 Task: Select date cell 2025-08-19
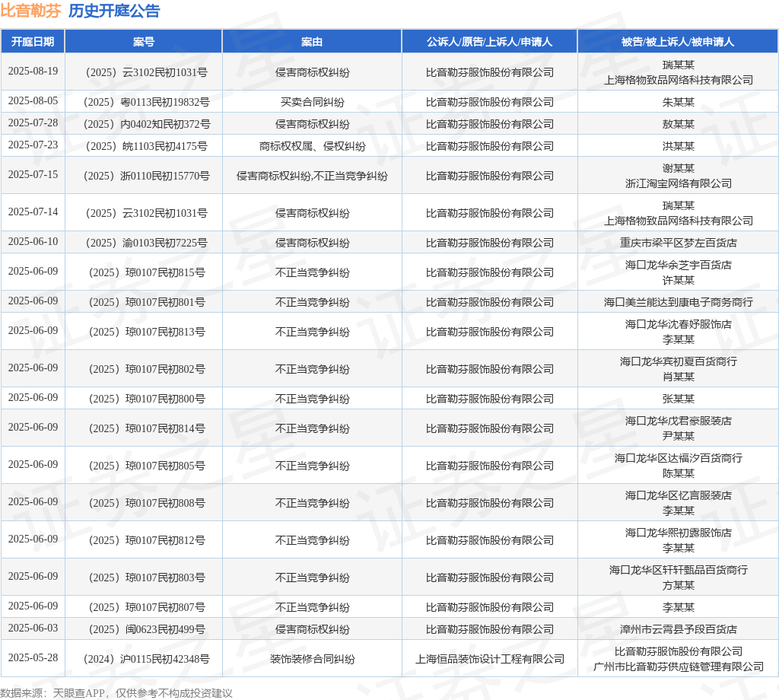(33, 71)
